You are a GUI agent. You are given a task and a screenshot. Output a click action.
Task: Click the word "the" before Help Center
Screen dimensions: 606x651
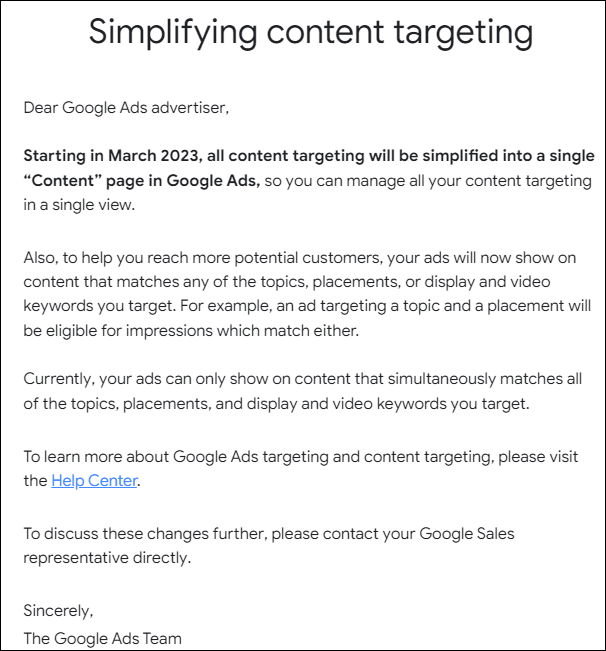[x=36, y=481]
